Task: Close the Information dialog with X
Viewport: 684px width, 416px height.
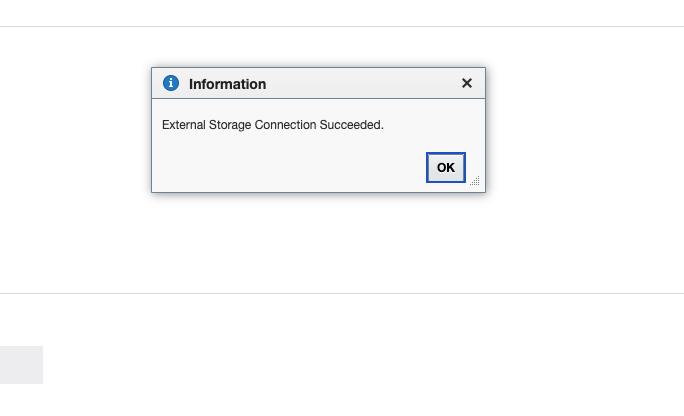Action: (466, 83)
